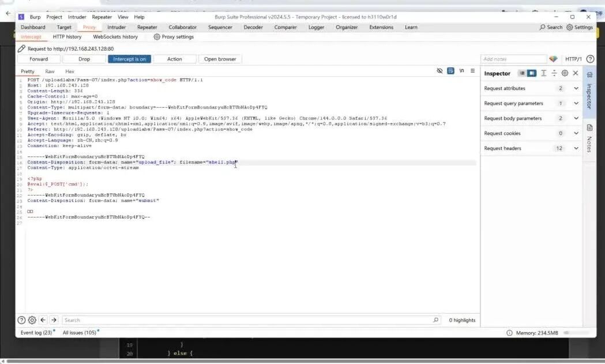The width and height of the screenshot is (605, 364).
Task: Switch to Hex view tab
Action: [69, 72]
